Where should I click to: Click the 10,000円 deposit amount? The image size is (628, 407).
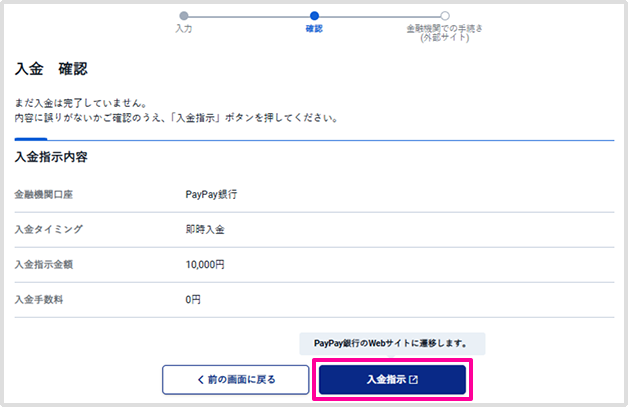(205, 264)
